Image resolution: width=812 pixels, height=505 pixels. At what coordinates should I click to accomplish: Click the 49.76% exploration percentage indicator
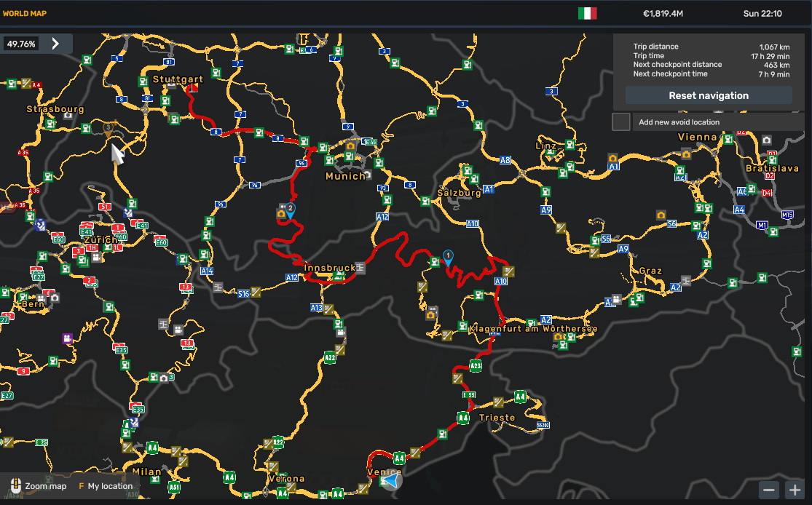click(21, 44)
